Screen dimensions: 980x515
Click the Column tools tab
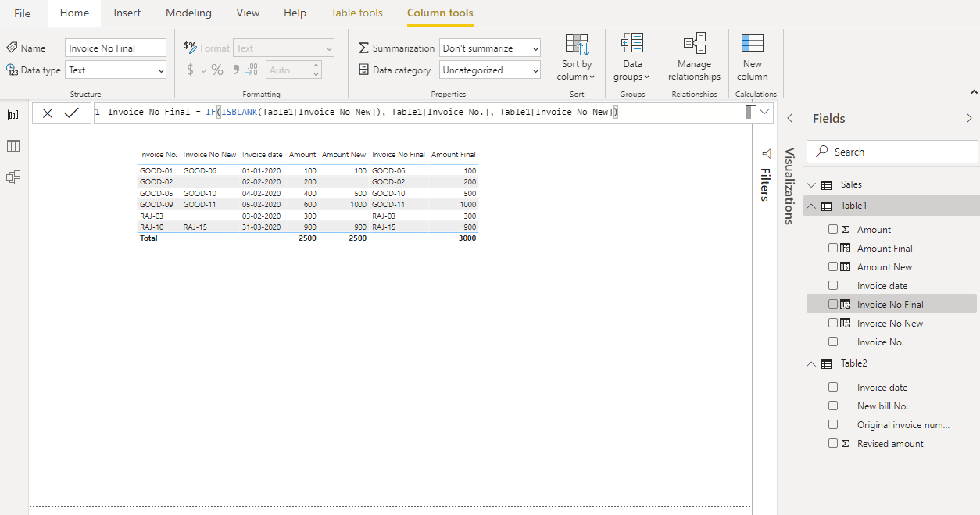440,13
